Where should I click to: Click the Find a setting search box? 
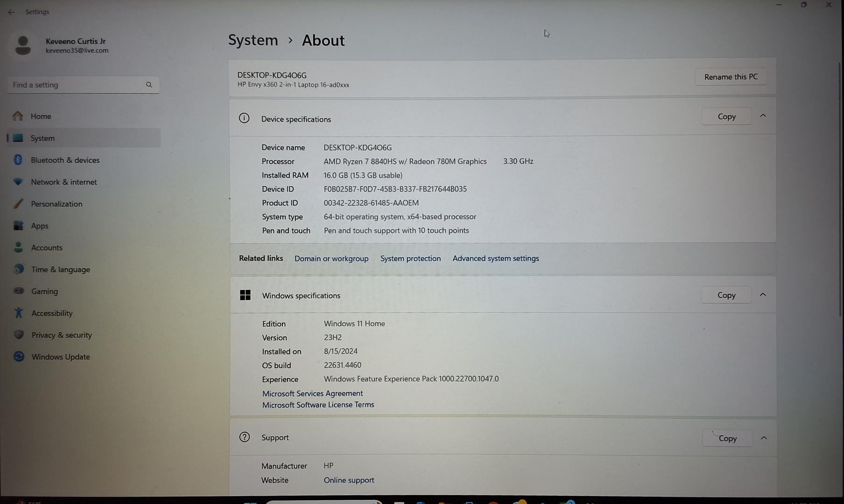[83, 85]
